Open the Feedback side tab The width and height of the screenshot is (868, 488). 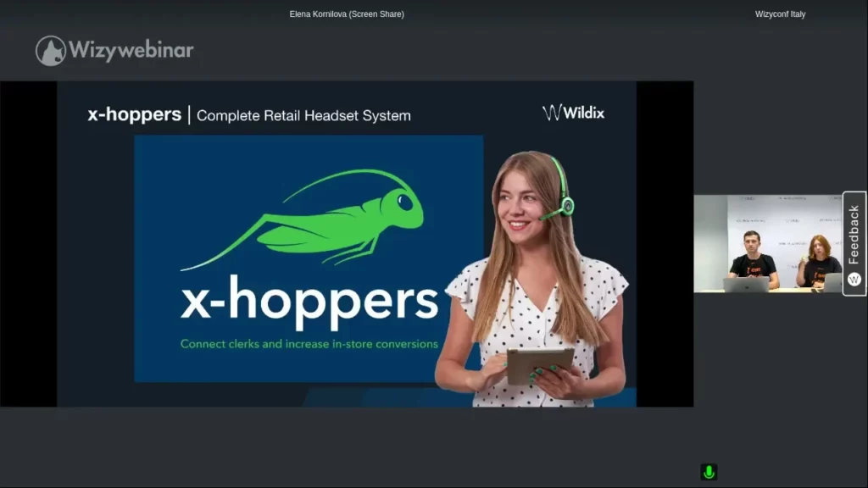854,235
